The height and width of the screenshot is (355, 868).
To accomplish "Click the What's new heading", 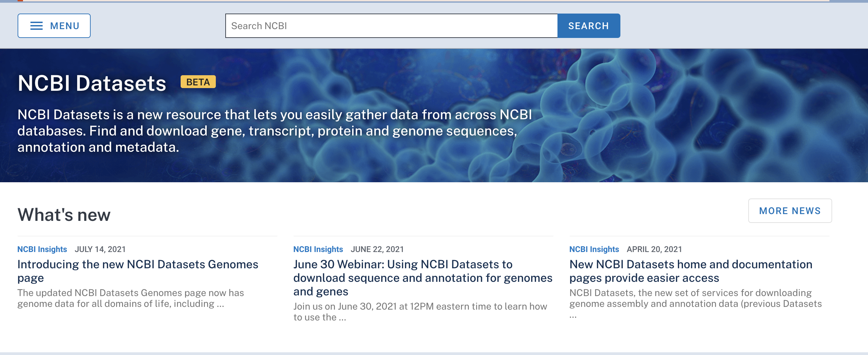I will [64, 213].
